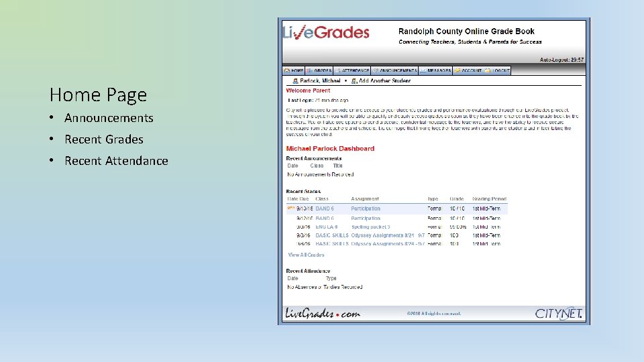
Task: Click the Announcements slide bullet
Action: 109,118
